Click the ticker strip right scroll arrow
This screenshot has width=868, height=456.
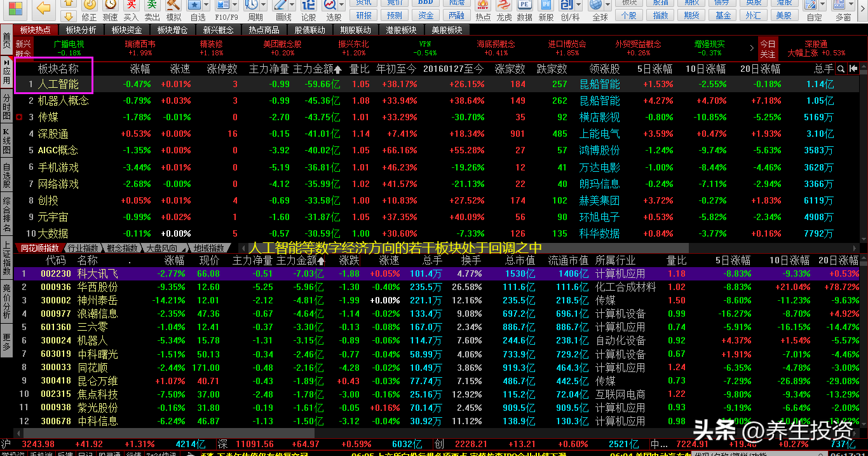click(x=752, y=47)
